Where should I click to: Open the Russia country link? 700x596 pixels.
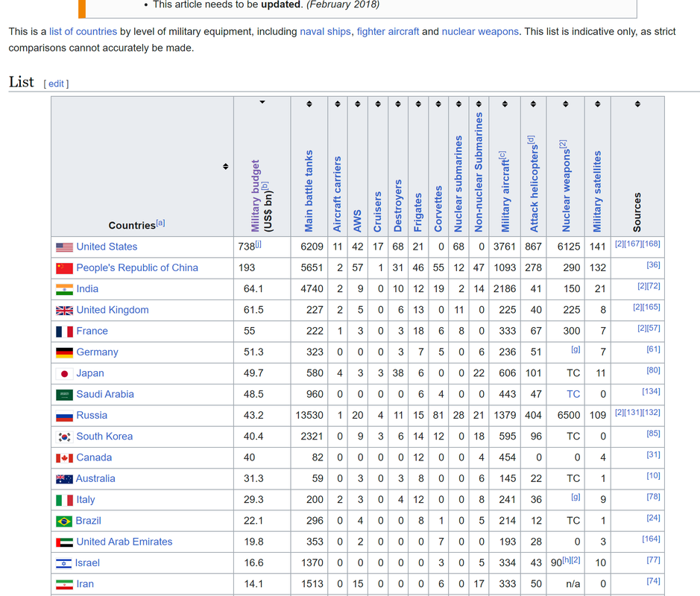(92, 415)
